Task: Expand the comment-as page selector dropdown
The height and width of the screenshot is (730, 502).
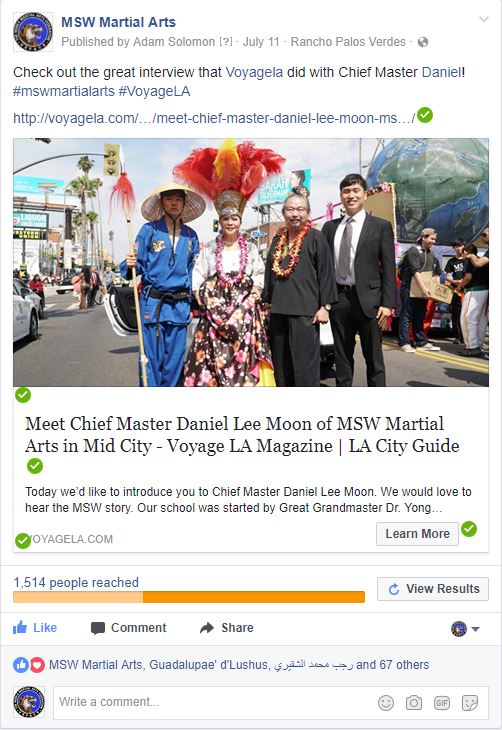Action: pos(465,629)
